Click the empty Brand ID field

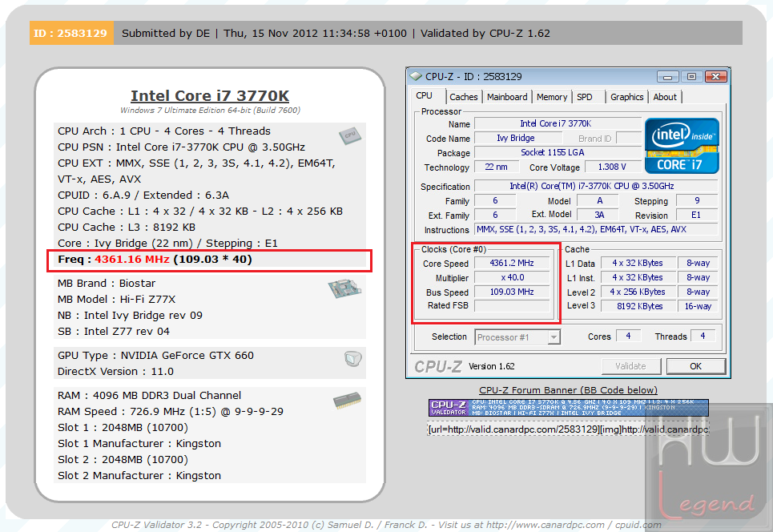[x=629, y=138]
